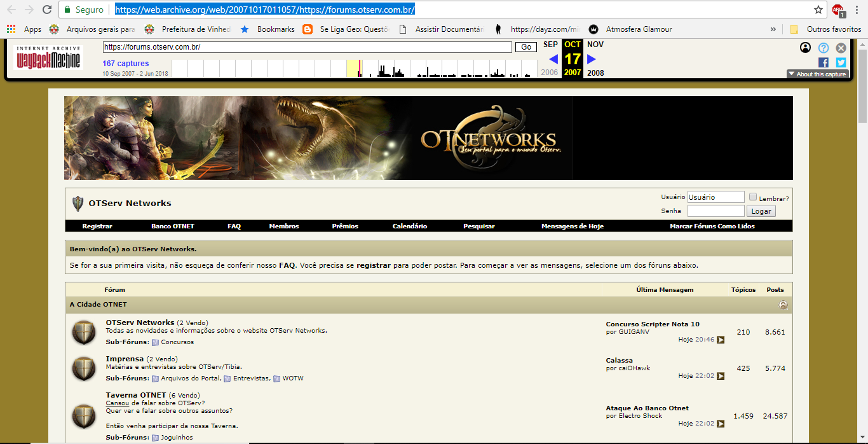Go to last post in Taverna OTNET
Viewport: 868px width, 444px height.
click(x=721, y=424)
